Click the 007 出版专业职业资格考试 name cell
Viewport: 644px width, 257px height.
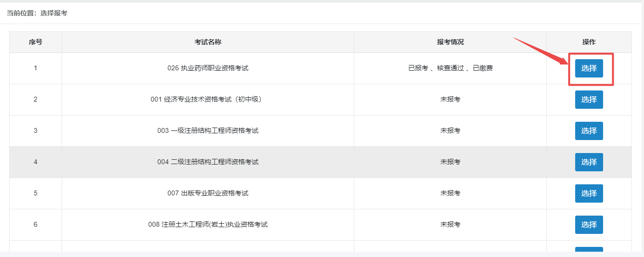(207, 193)
